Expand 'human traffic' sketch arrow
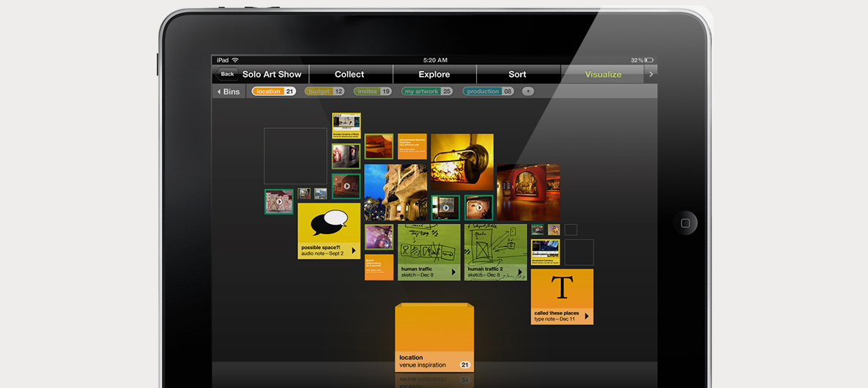The image size is (868, 388). pyautogui.click(x=453, y=272)
